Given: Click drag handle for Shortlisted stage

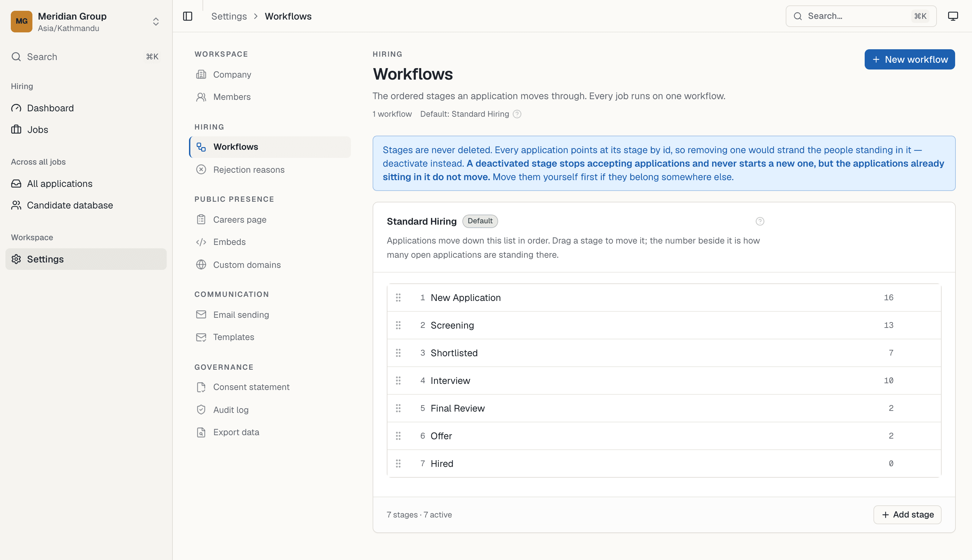Looking at the screenshot, I should click(x=398, y=353).
